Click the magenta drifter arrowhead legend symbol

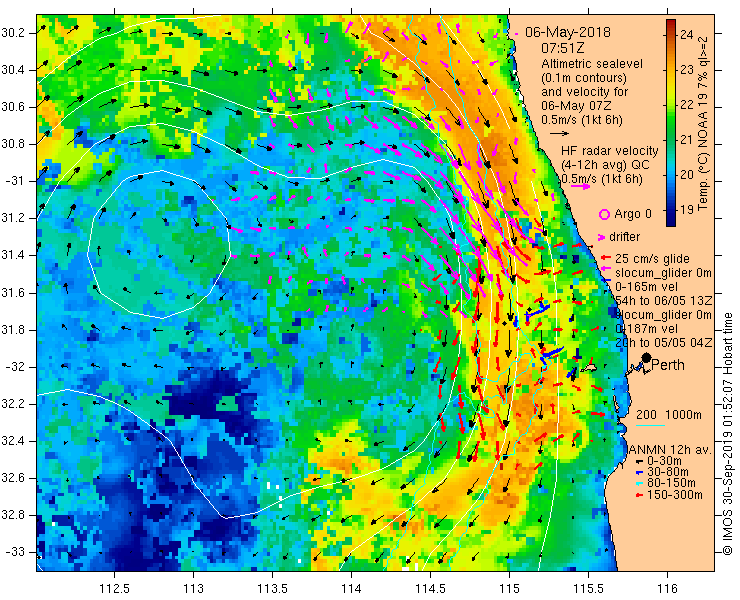[x=602, y=237]
